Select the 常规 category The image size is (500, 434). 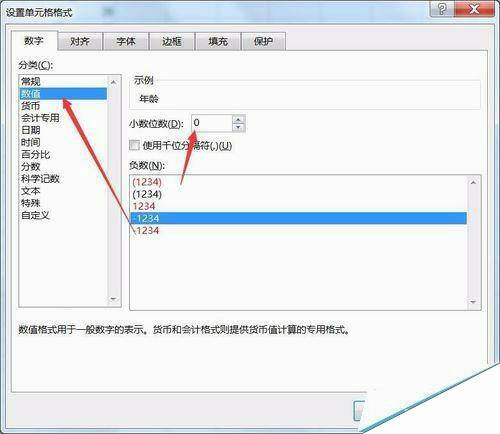[x=63, y=82]
